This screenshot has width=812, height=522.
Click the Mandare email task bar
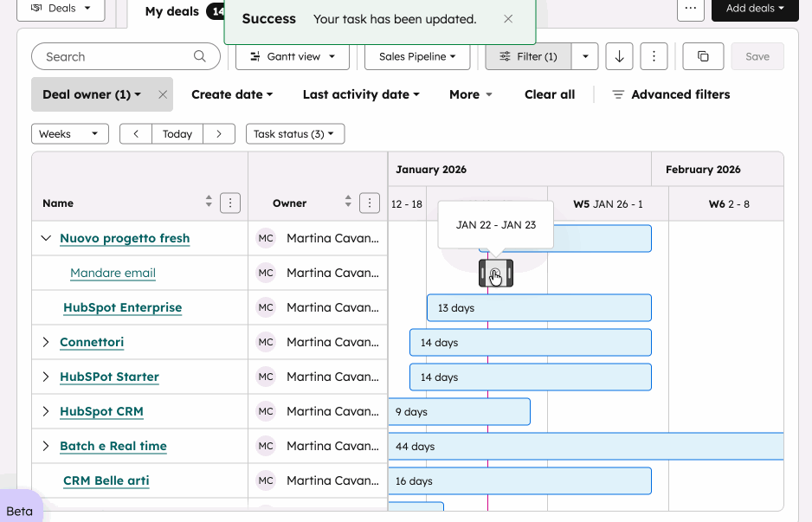496,274
